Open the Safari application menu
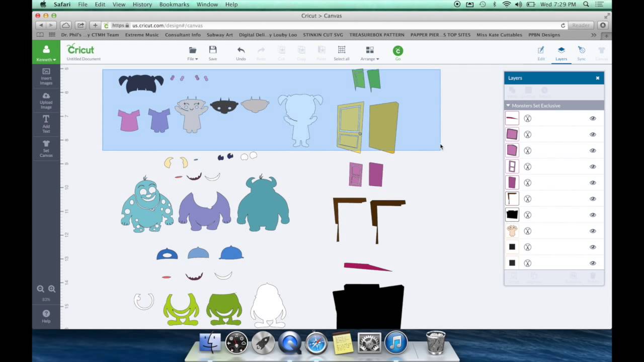Screen dimensions: 644x362 click(62, 5)
